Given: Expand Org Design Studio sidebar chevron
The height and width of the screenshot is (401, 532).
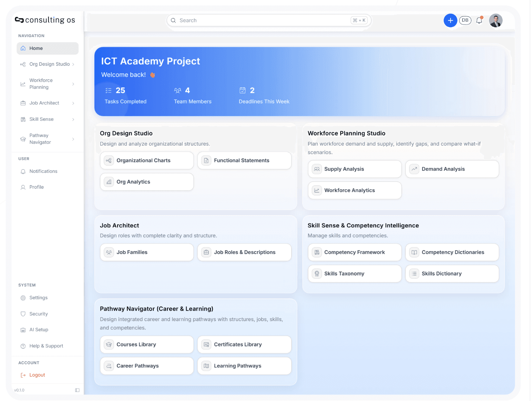Looking at the screenshot, I should pyautogui.click(x=73, y=64).
